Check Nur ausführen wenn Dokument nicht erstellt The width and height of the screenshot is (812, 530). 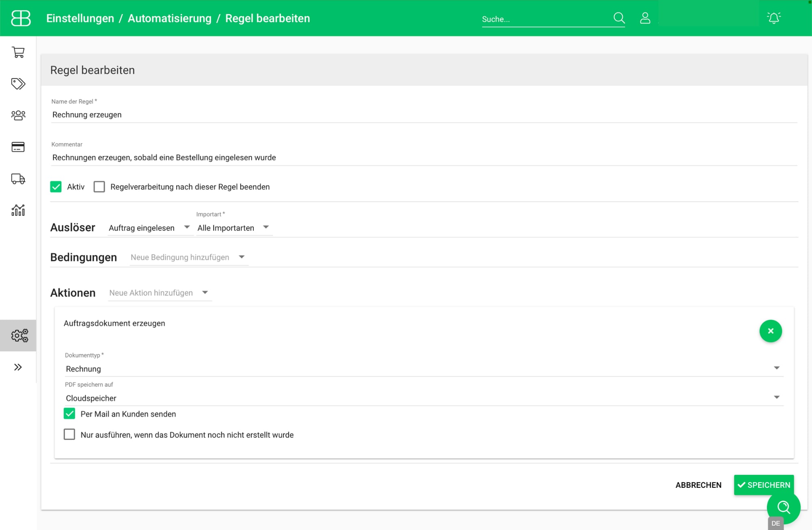coord(69,435)
